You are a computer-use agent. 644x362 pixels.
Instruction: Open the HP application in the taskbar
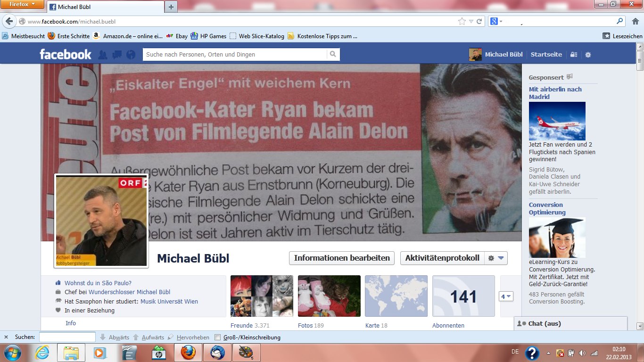[x=158, y=353]
